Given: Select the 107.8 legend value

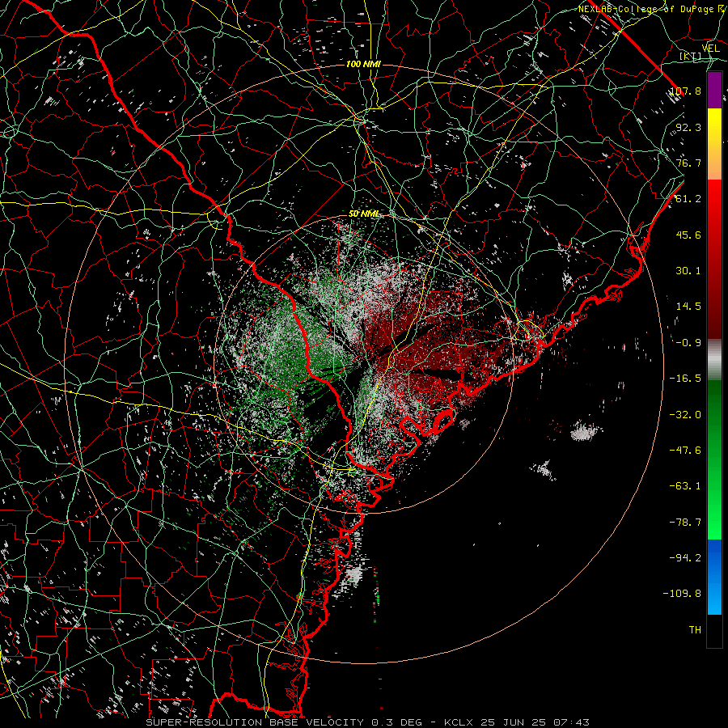Looking at the screenshot, I should coord(686,91).
